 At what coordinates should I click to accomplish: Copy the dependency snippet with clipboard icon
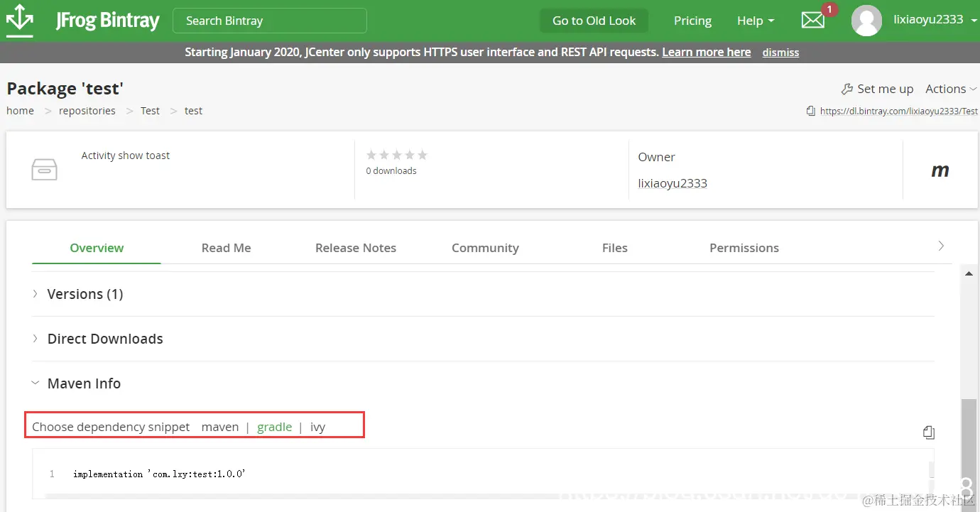(929, 432)
